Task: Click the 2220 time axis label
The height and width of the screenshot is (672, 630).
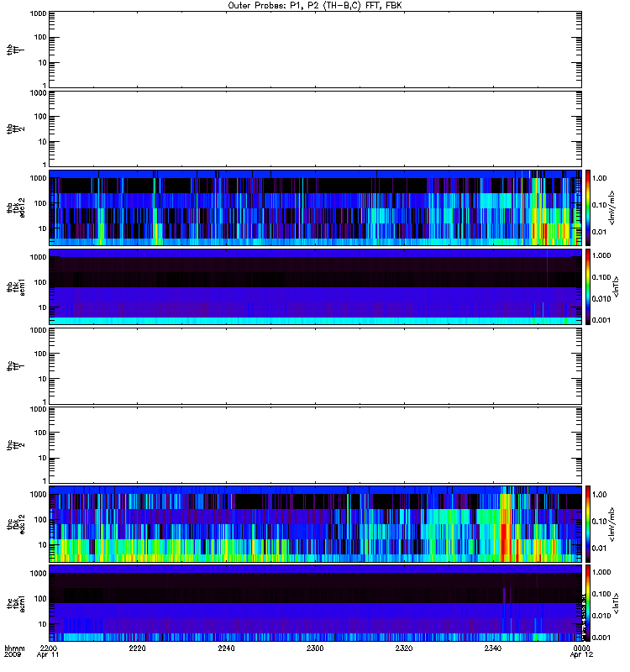Action: (x=138, y=648)
